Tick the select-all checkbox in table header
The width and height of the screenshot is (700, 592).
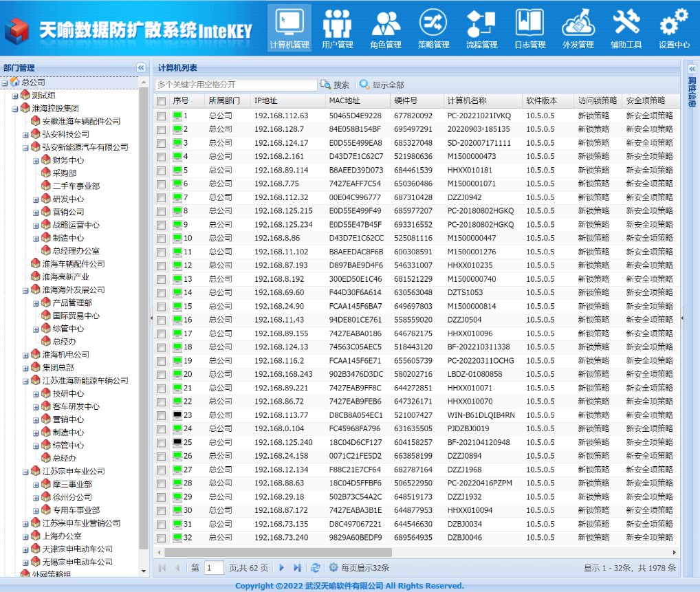162,101
